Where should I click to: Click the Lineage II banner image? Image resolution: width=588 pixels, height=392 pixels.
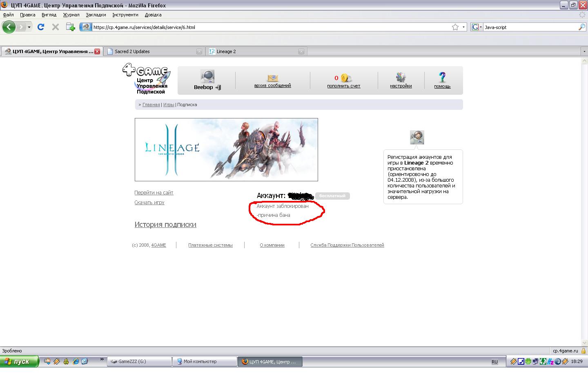tap(226, 150)
